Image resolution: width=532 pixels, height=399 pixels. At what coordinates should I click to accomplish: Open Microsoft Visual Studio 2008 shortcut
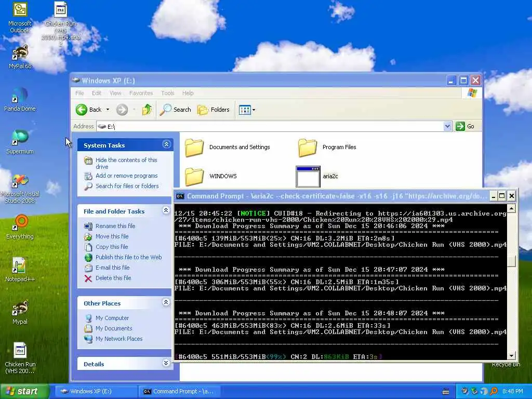pos(20,188)
